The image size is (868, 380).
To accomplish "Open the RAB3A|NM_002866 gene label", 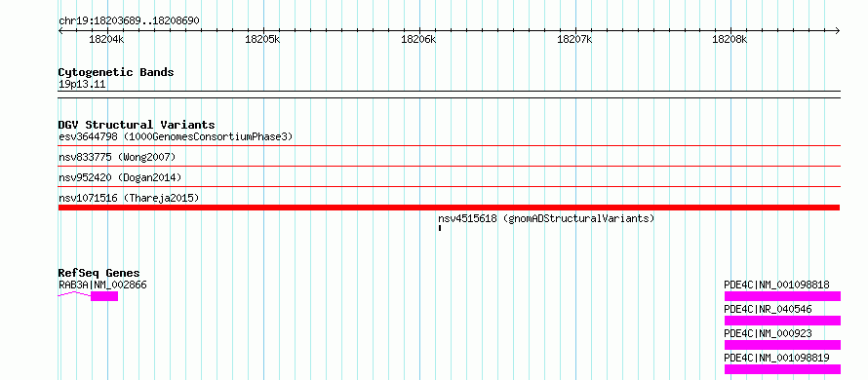I will coord(102,285).
